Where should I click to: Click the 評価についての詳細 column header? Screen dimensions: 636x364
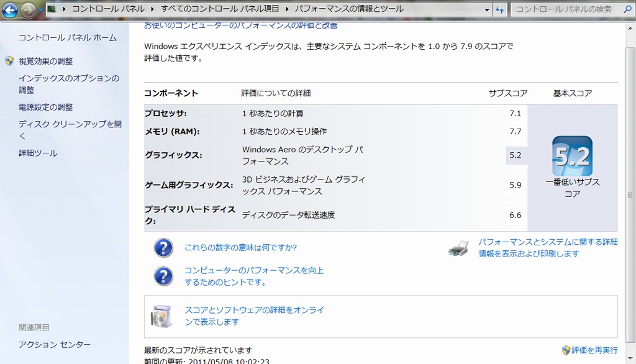[276, 93]
